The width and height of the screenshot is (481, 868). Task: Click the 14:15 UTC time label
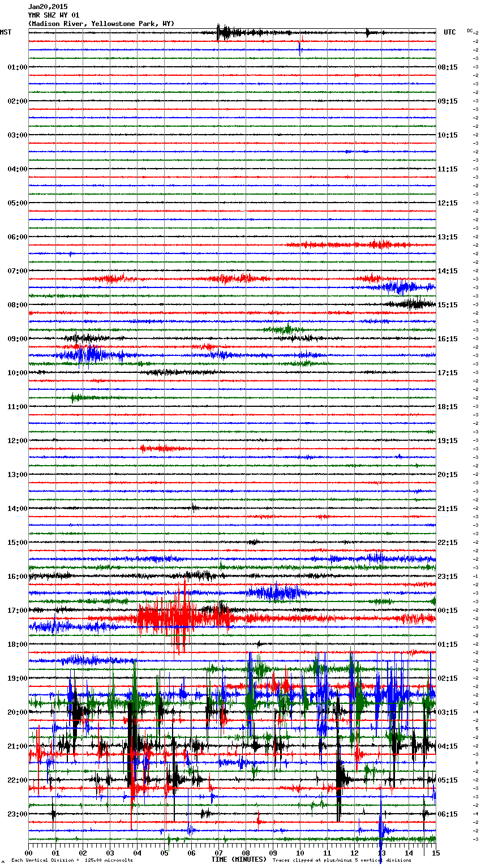(448, 271)
